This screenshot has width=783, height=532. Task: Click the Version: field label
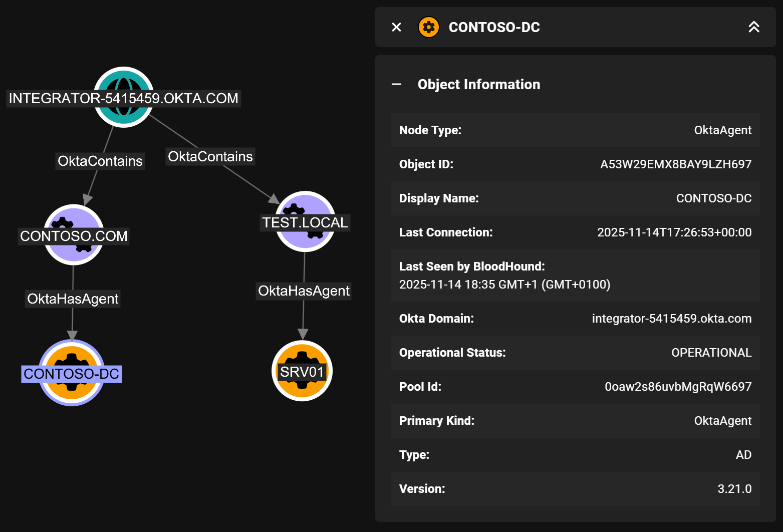tap(422, 489)
